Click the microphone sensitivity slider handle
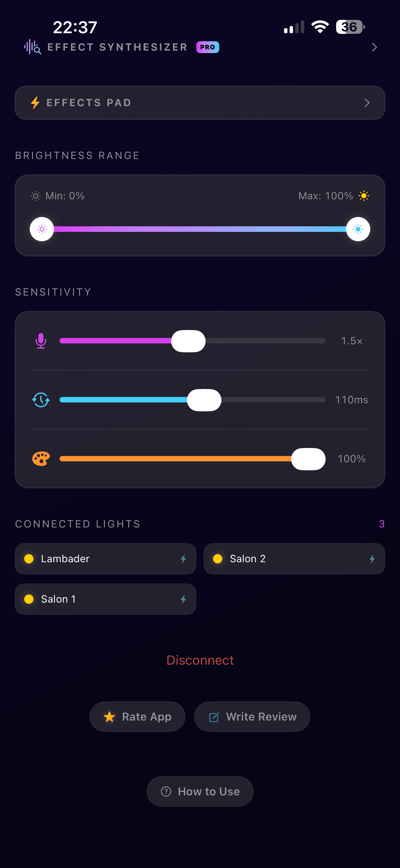Screen dimensions: 400x868 click(x=188, y=341)
